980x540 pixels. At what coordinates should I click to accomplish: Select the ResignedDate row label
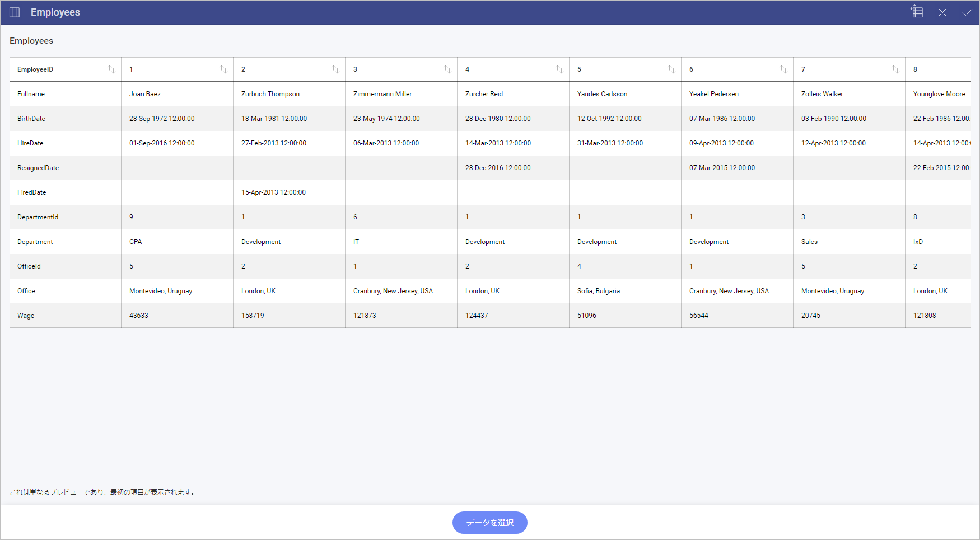(66, 168)
